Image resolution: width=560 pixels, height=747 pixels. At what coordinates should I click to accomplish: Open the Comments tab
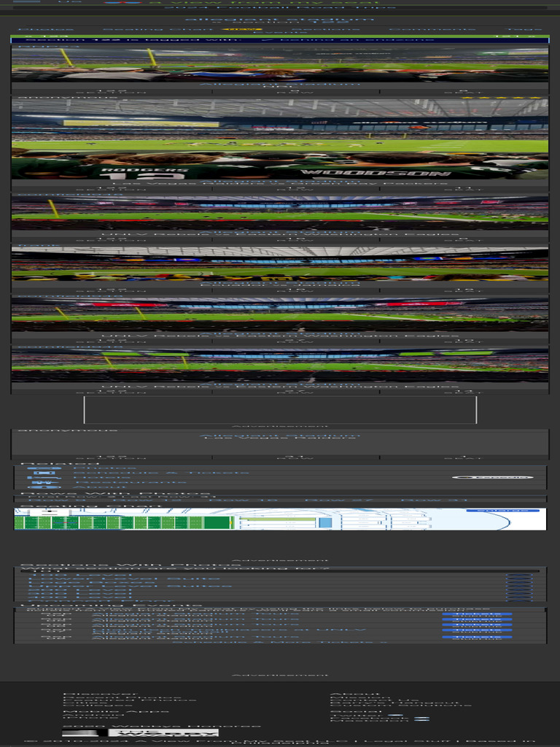pyautogui.click(x=432, y=29)
